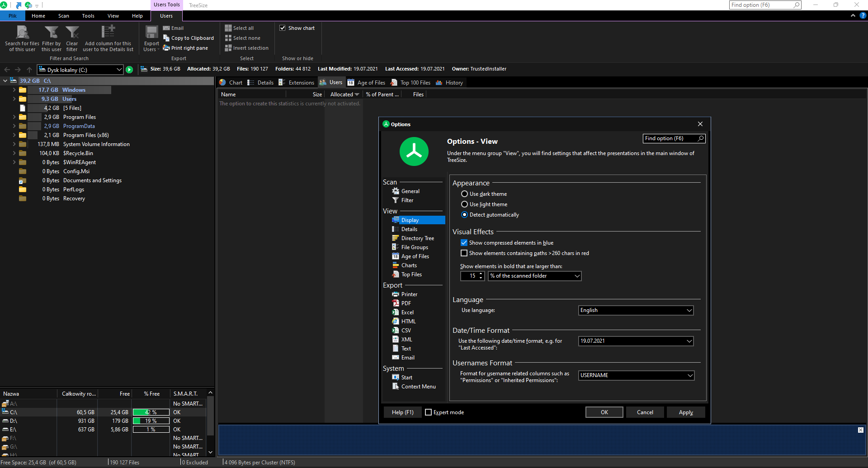
Task: Expand the Windows folder in tree
Action: point(14,90)
